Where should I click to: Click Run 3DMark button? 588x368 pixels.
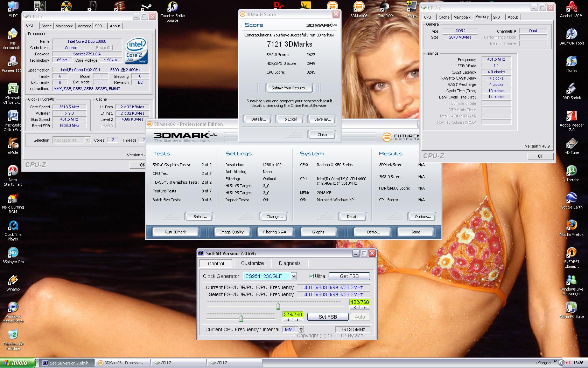(176, 232)
